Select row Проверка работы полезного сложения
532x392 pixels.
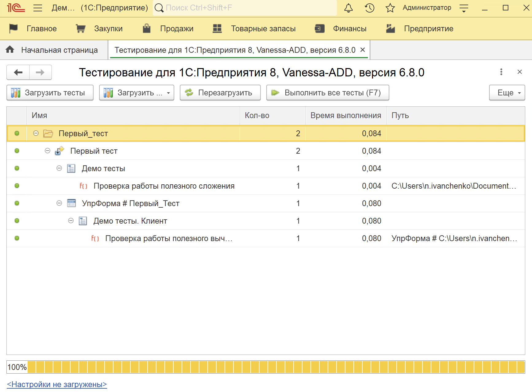[266, 186]
